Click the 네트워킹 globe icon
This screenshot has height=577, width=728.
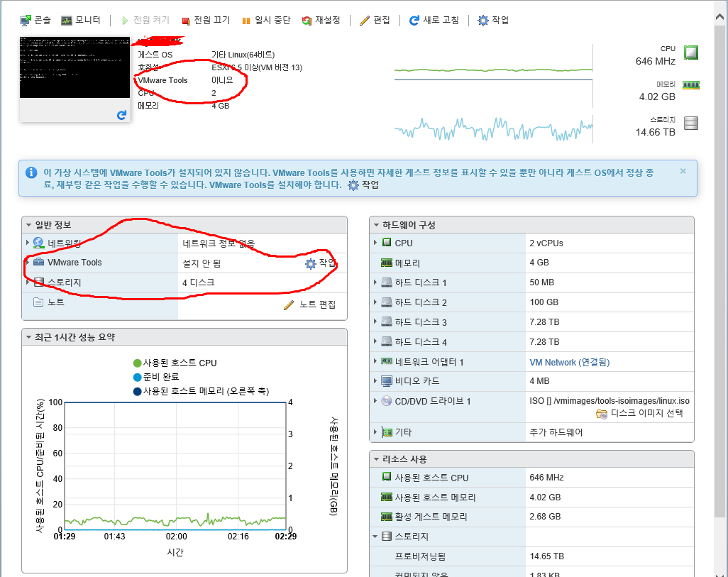pyautogui.click(x=38, y=243)
